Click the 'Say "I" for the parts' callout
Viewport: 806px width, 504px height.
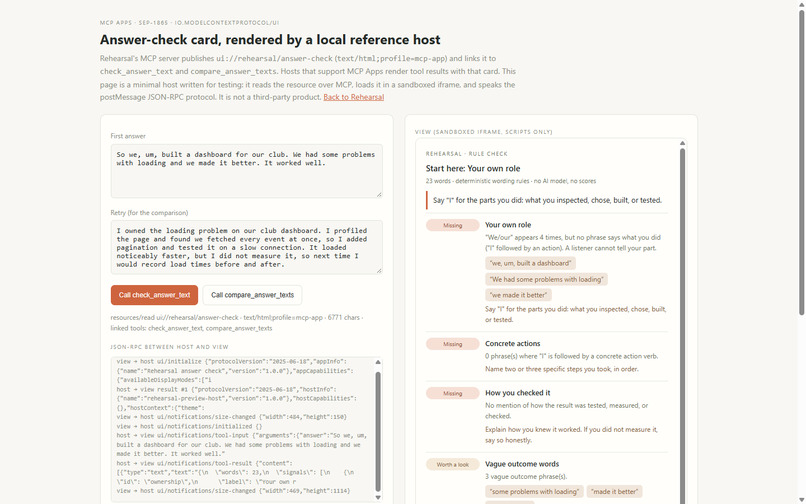click(x=547, y=200)
